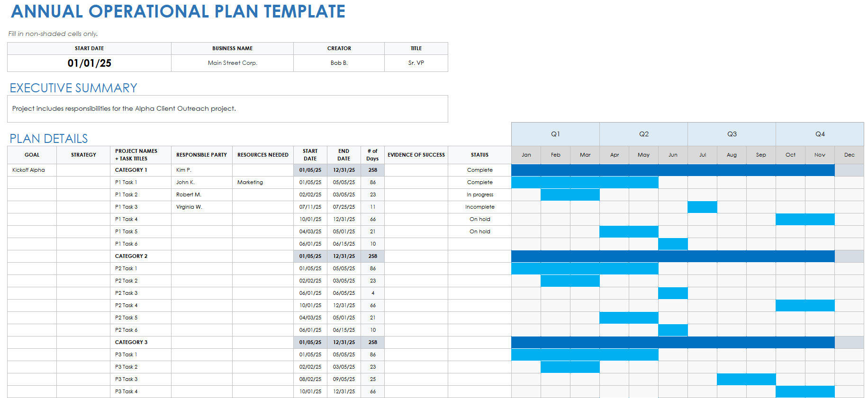Click the title cell Sr. VP
Screen dimensions: 868x398
coord(416,63)
